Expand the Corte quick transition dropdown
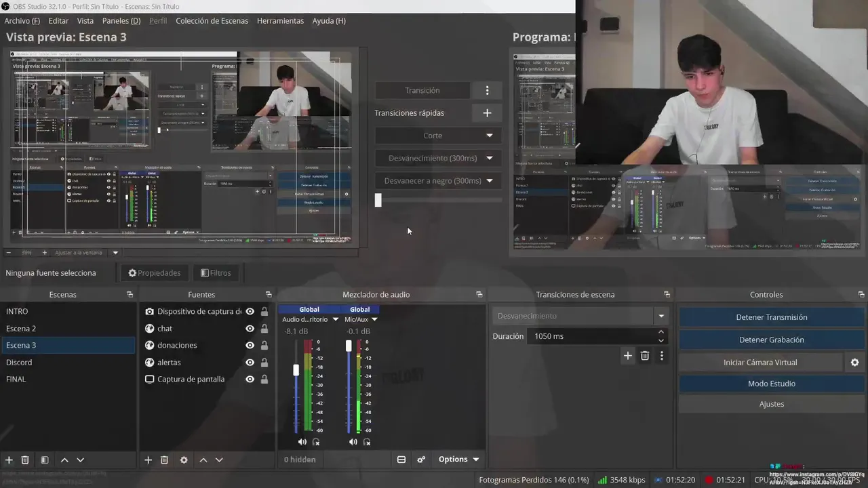 pos(490,136)
